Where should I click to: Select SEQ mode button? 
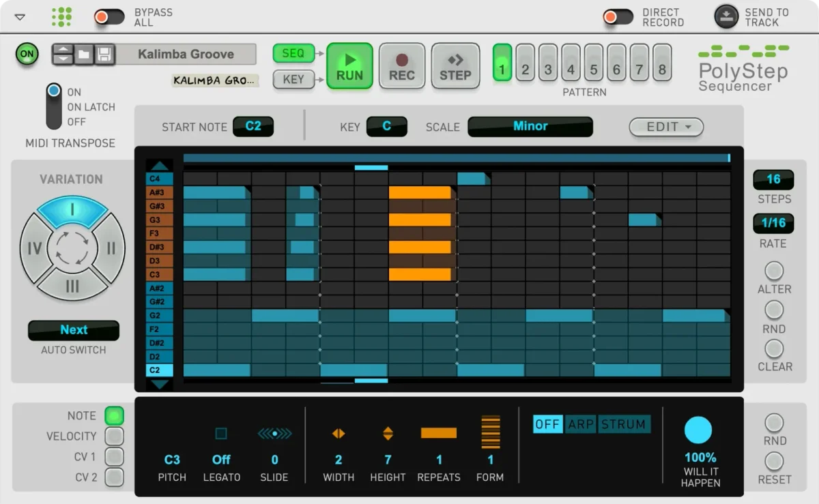pos(293,53)
